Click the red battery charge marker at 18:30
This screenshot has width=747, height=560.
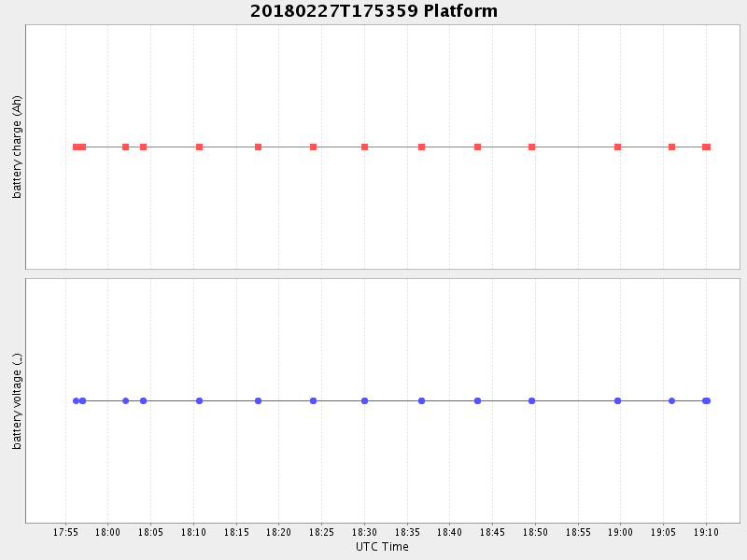coord(364,147)
